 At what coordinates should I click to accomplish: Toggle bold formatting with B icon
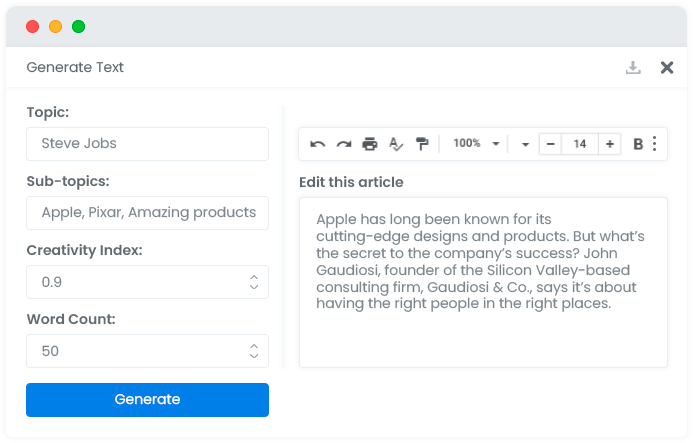(x=638, y=144)
